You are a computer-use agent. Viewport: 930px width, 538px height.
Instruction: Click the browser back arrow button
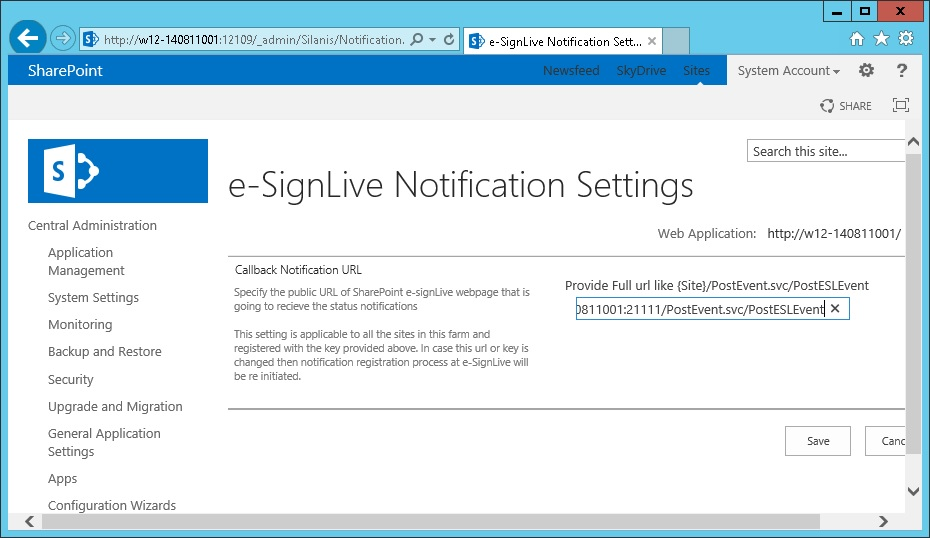[27, 39]
